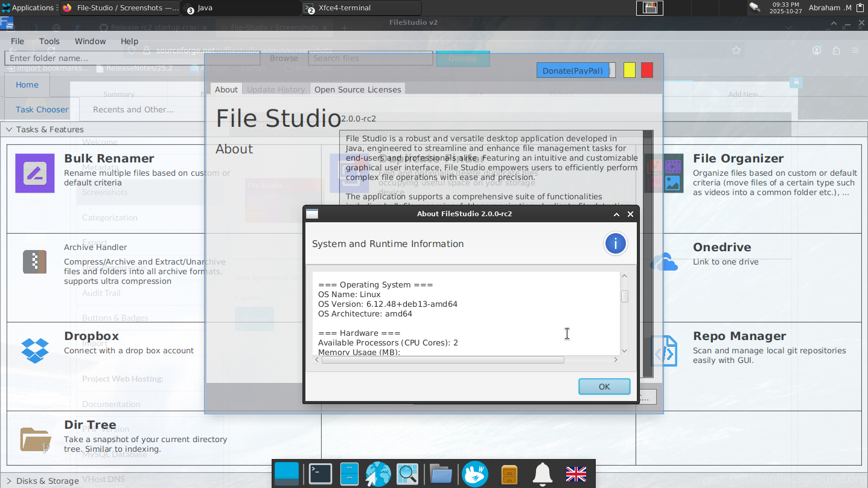Viewport: 868px width, 488px height.
Task: Click the "OS Name: Linux" line
Action: [x=349, y=295]
